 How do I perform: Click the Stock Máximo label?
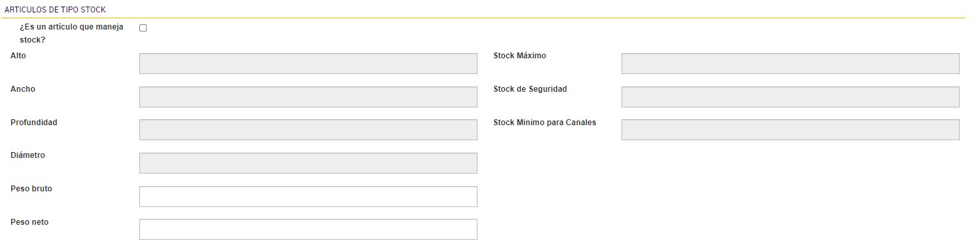click(x=519, y=56)
